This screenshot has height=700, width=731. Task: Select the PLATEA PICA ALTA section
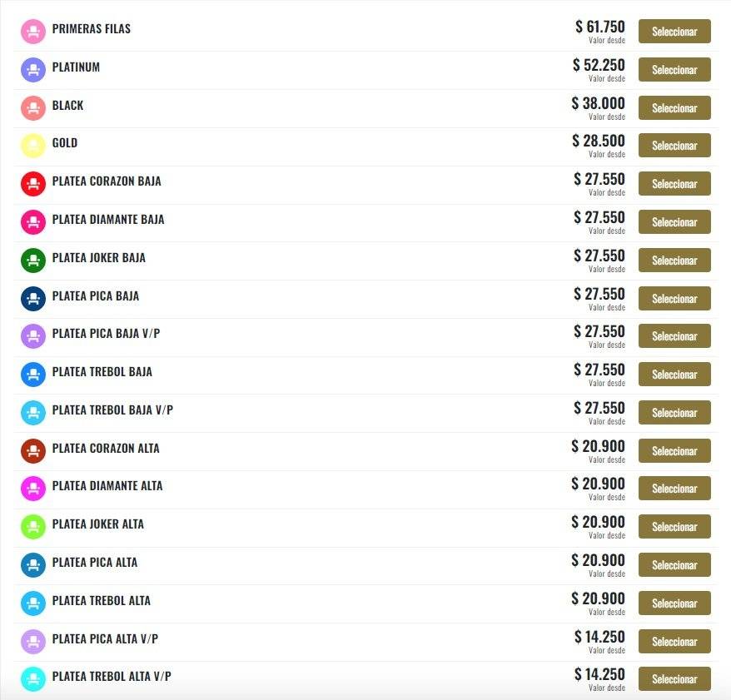tap(674, 565)
